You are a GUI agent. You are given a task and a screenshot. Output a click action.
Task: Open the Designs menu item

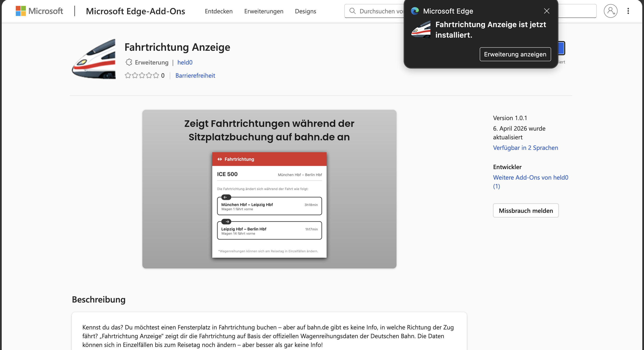point(306,11)
